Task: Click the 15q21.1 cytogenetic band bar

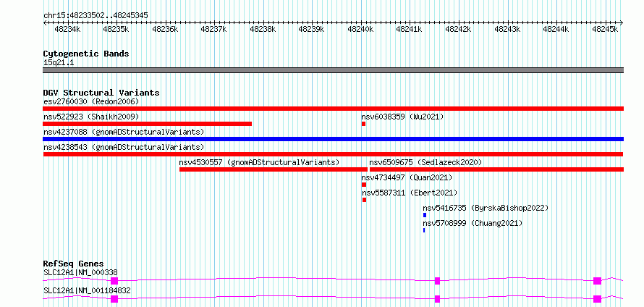Action: (333, 70)
